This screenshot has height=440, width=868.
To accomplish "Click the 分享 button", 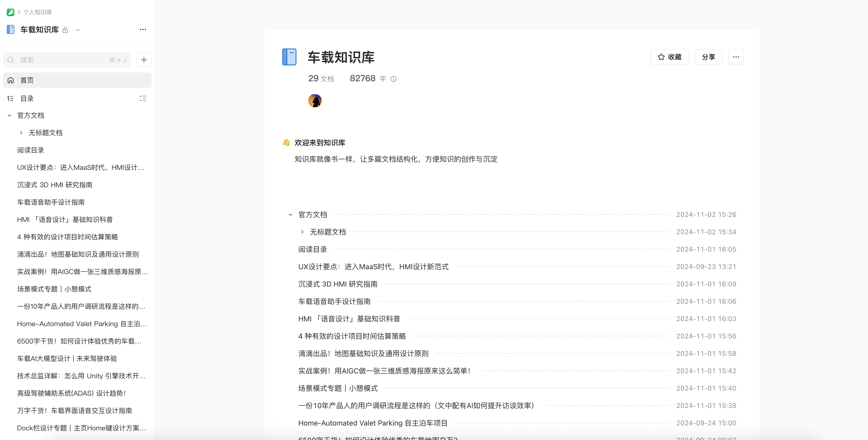I will 708,57.
